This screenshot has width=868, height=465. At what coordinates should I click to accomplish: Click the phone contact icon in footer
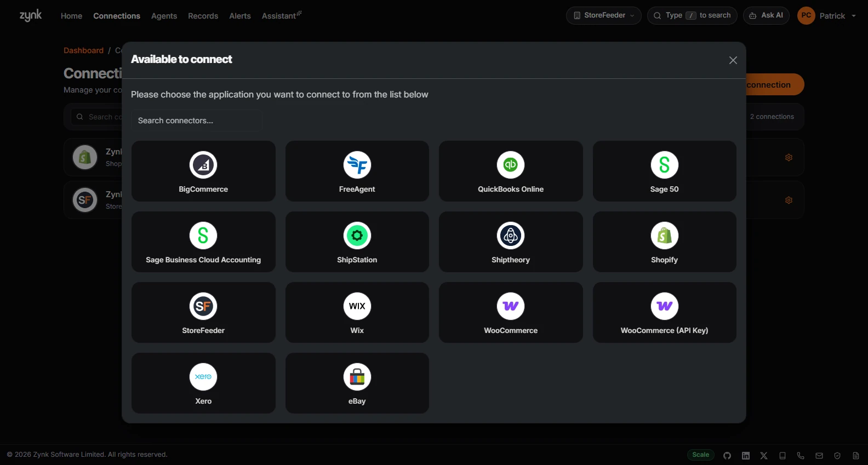pyautogui.click(x=801, y=456)
